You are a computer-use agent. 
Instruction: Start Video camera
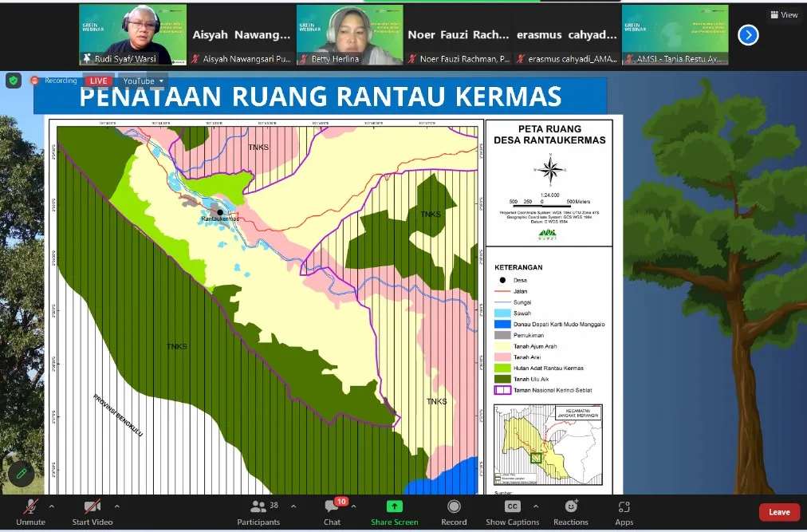(x=93, y=512)
